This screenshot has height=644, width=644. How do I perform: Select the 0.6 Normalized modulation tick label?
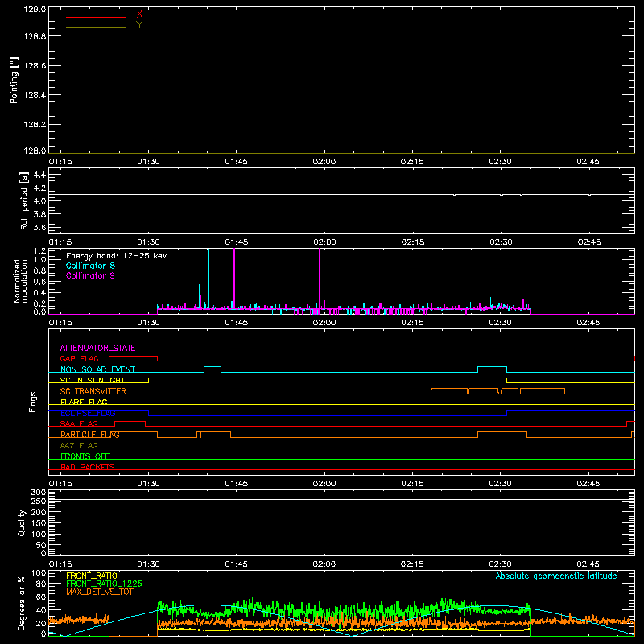coord(39,282)
